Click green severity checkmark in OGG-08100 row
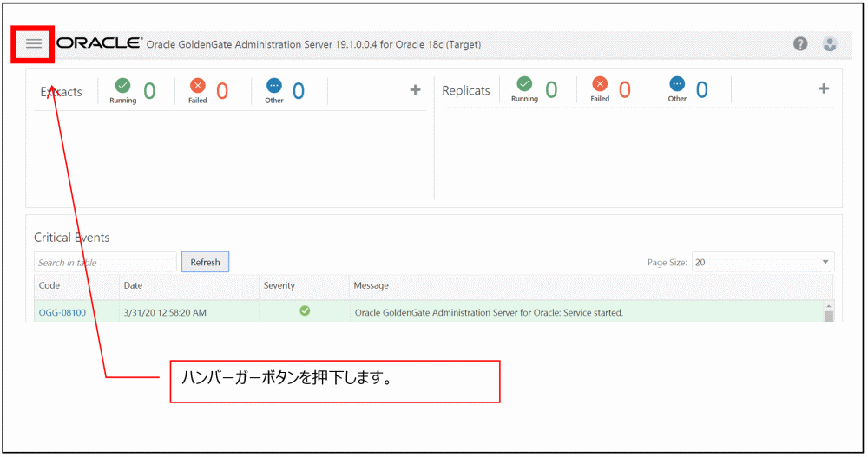Screen dimensions: 868x457 305,311
